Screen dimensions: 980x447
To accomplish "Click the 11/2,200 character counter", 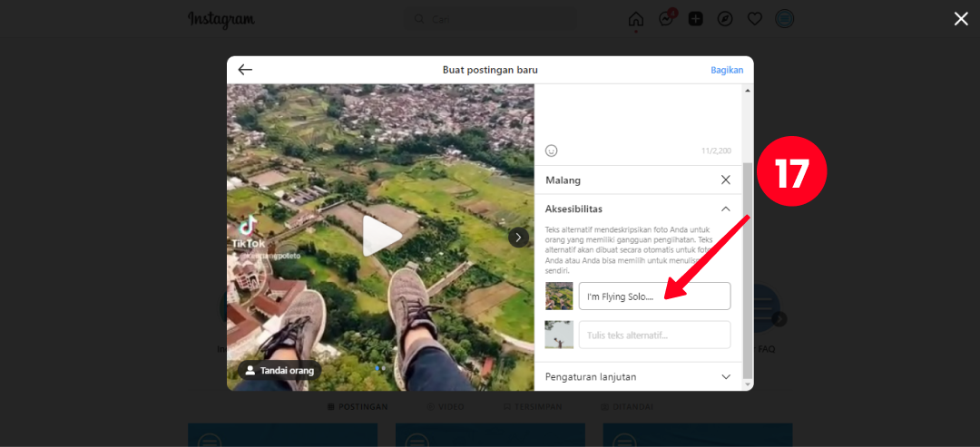I will [x=716, y=151].
